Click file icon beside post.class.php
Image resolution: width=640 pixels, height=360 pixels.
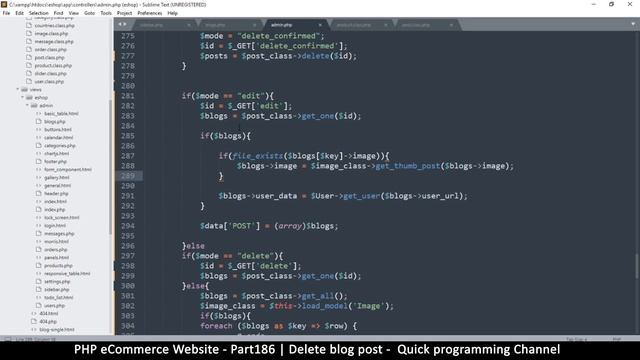pyautogui.click(x=29, y=58)
